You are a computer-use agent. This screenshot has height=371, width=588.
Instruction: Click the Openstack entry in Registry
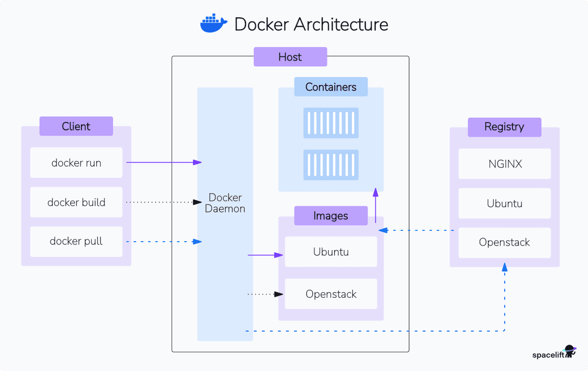504,242
